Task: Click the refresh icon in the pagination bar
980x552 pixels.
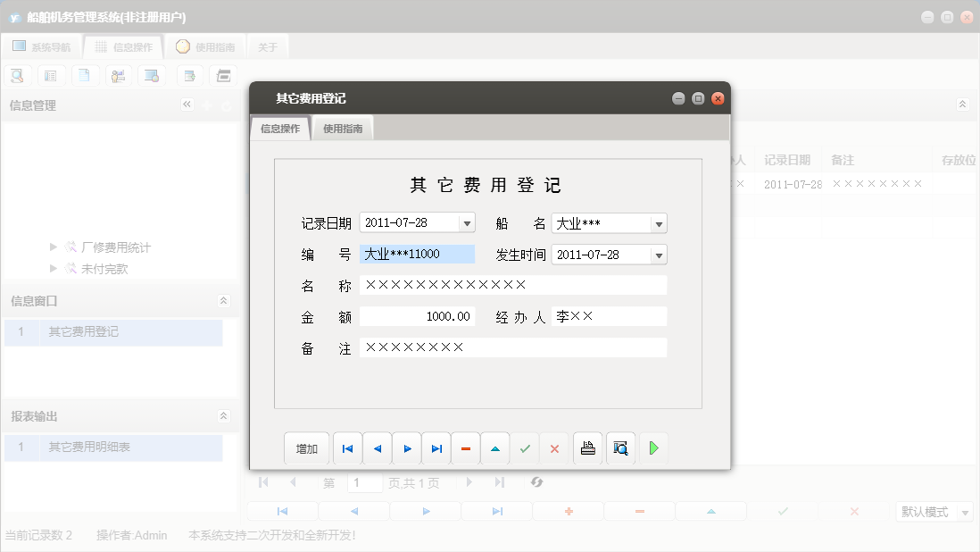Action: [x=536, y=481]
